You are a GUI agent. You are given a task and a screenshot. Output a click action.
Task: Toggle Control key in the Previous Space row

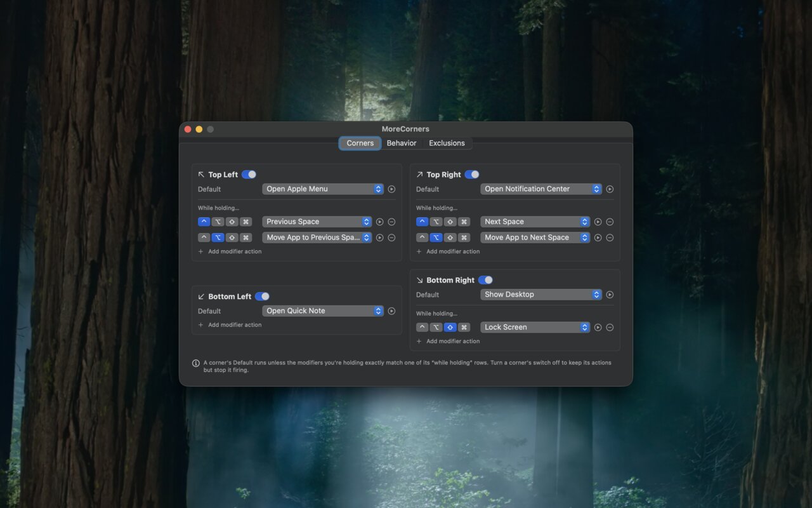204,222
